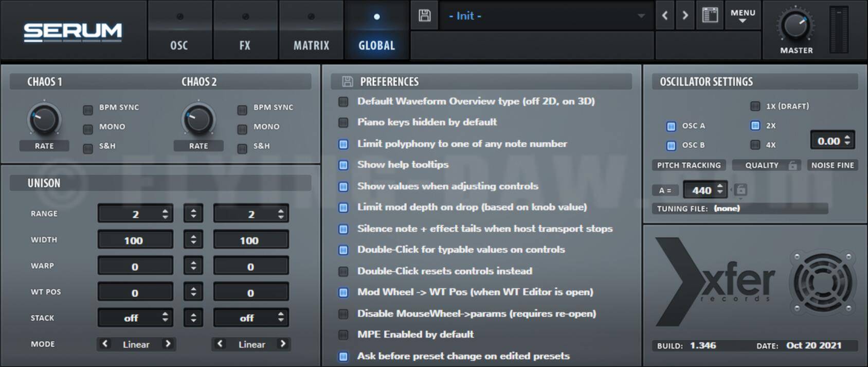Adjust Noise Fine value stepper
Viewport: 868px width, 367px height.
click(x=847, y=140)
